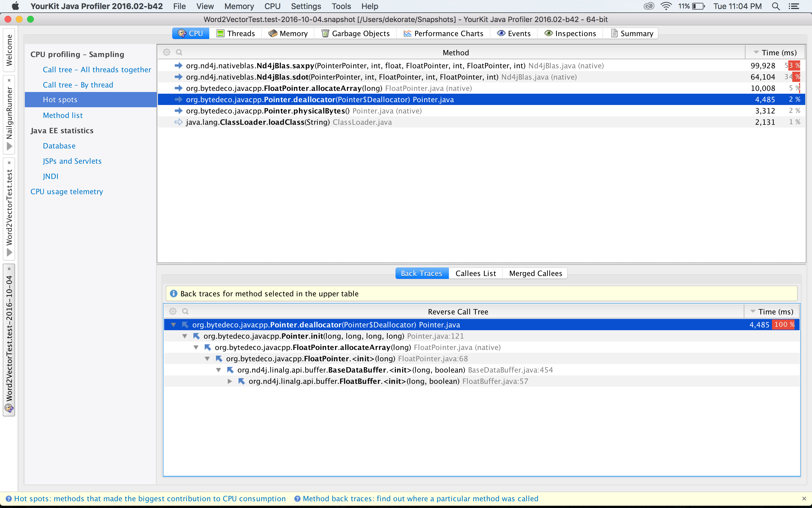The height and width of the screenshot is (508, 812).
Task: Click help icon beside Hot spots hint
Action: pyautogui.click(x=9, y=499)
